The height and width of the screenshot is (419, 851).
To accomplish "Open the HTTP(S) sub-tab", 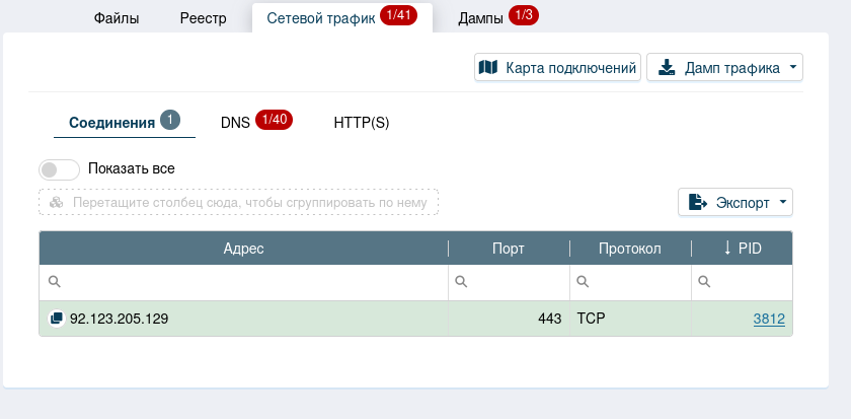I will pos(361,122).
